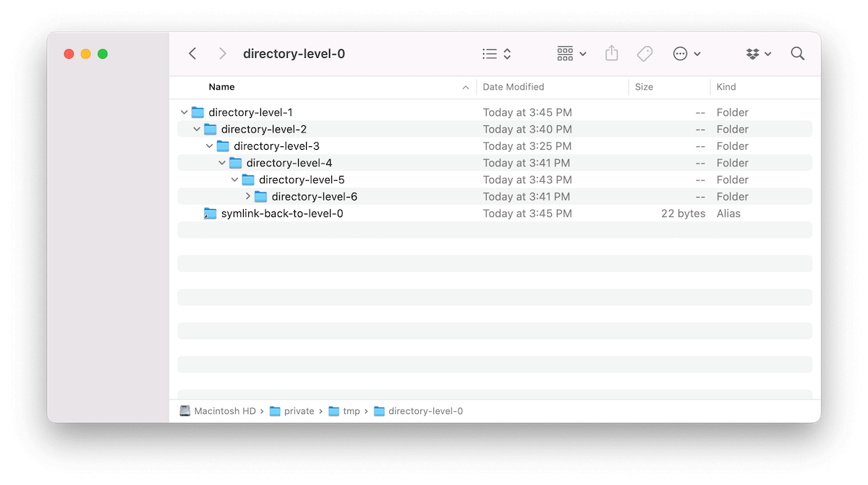
Task: Collapse directory-level-3 with its disclosure chevron
Action: click(x=209, y=146)
